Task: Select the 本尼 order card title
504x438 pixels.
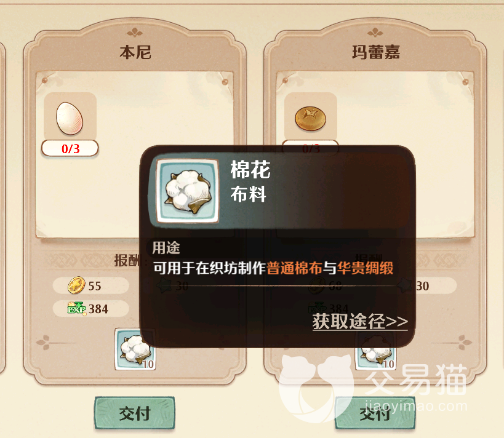Action: coord(135,52)
